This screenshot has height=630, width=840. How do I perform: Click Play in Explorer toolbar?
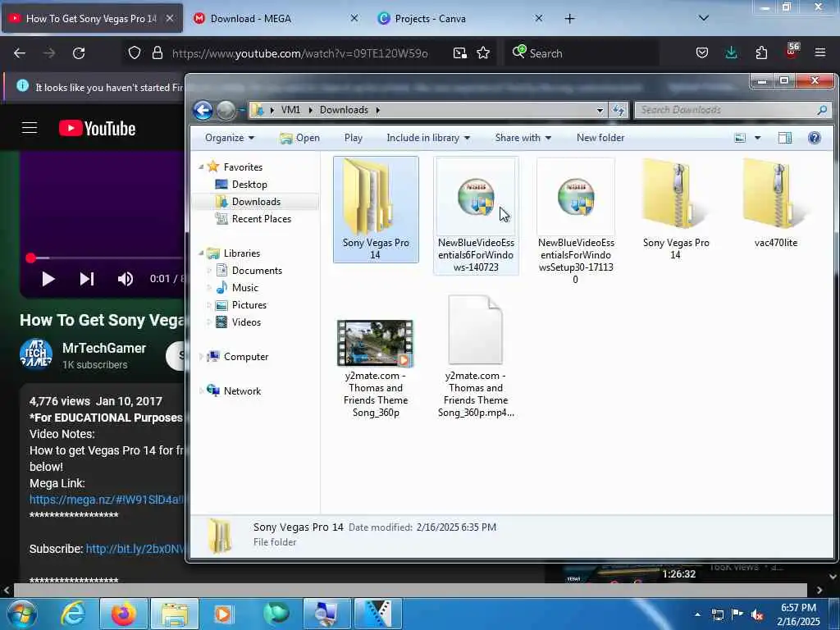point(353,138)
